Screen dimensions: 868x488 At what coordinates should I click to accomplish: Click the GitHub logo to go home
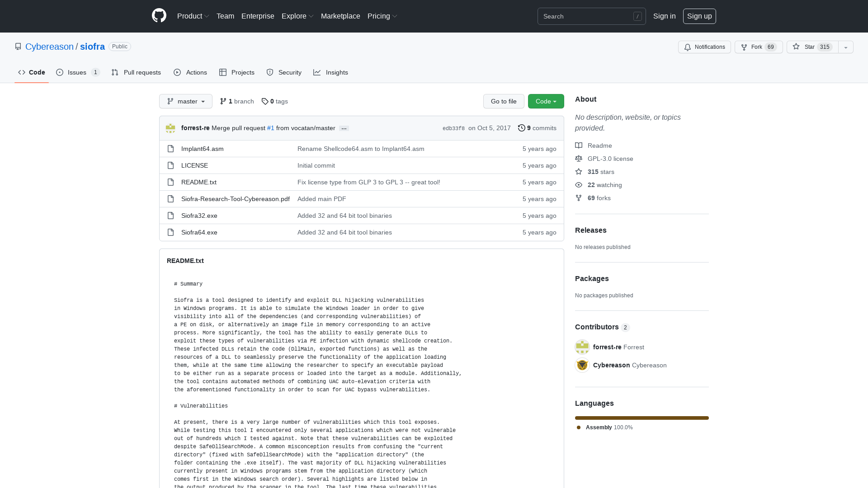[x=159, y=16]
